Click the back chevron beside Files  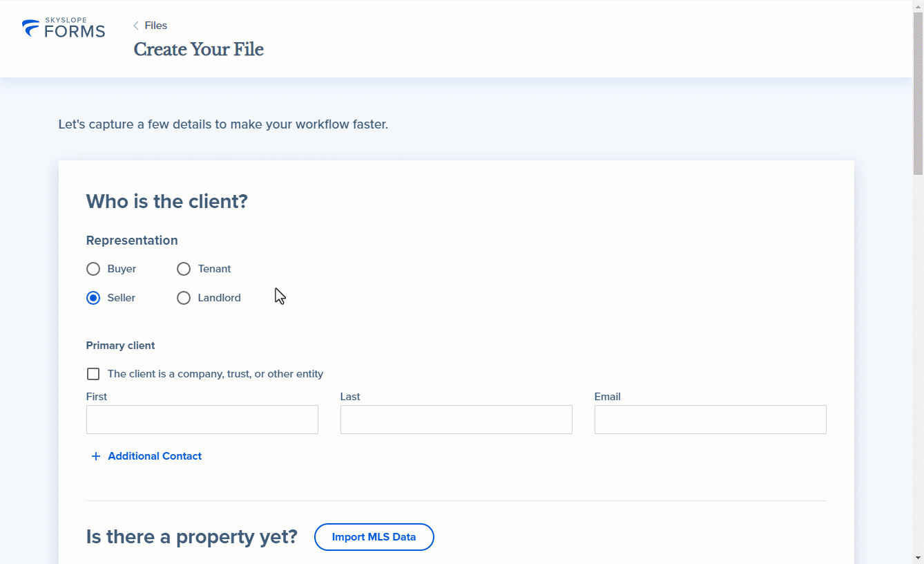point(136,26)
